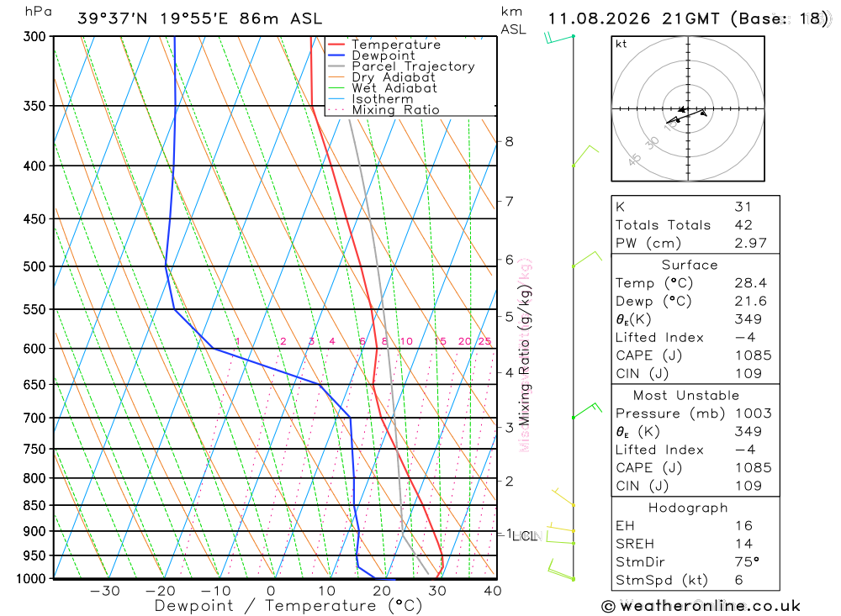Image resolution: width=841 pixels, height=616 pixels.
Task: Click the Surface section heading
Action: 690,265
